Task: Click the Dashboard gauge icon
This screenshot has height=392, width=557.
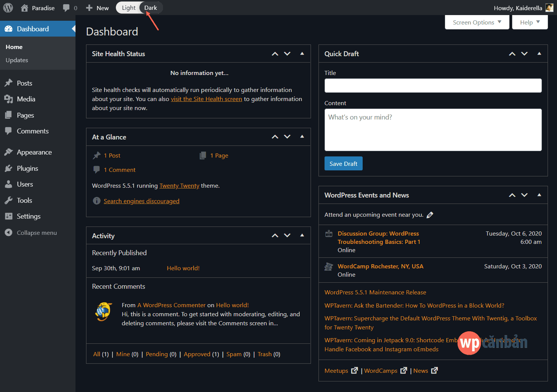Action: click(8, 29)
